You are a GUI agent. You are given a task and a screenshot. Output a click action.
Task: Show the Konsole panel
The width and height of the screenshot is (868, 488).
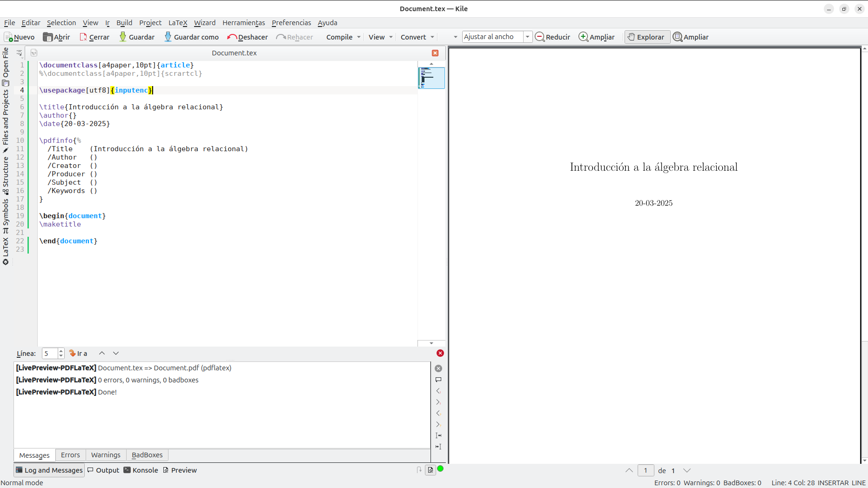[x=141, y=470]
